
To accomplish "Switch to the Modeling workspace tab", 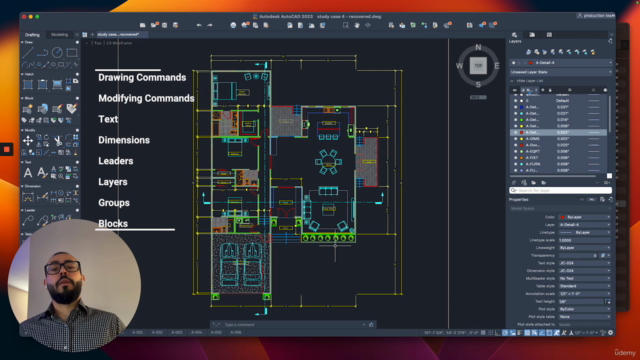I will coord(60,35).
